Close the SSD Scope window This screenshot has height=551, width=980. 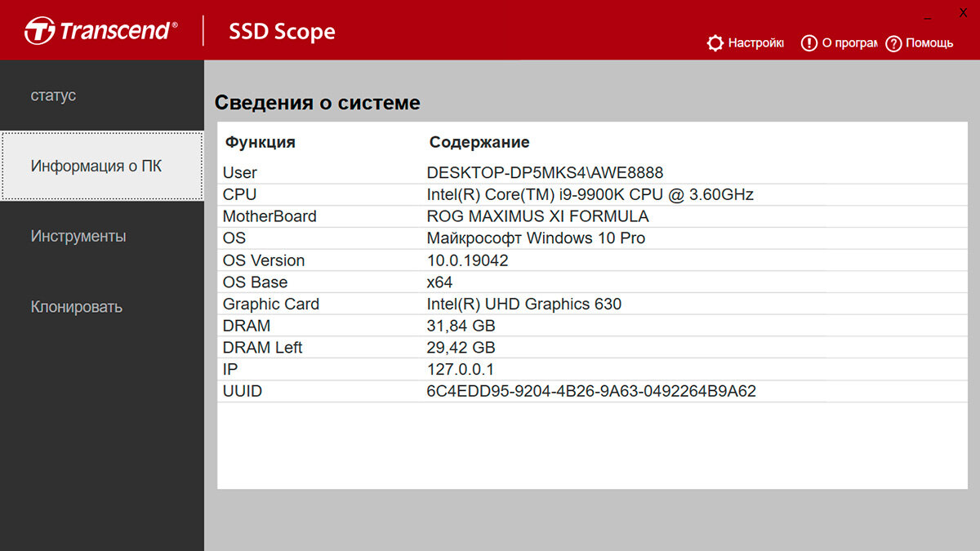click(x=964, y=13)
